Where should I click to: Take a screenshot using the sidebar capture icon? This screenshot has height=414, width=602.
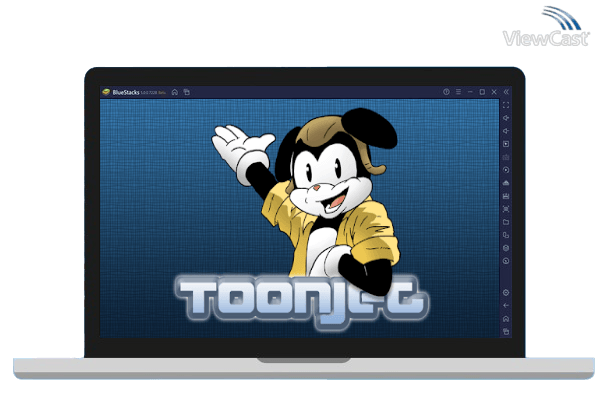click(506, 209)
